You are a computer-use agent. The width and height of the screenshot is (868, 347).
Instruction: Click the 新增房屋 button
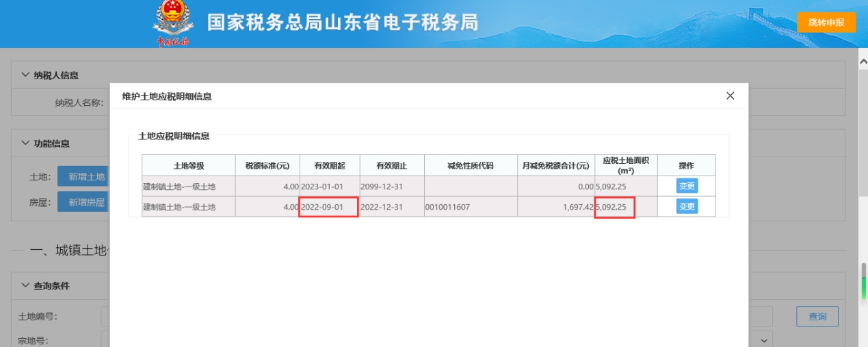point(83,202)
